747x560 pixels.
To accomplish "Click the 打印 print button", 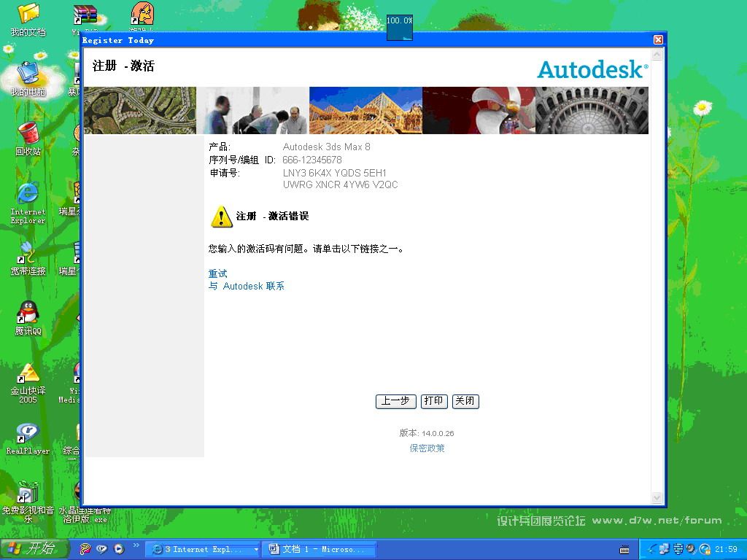I will (x=434, y=401).
